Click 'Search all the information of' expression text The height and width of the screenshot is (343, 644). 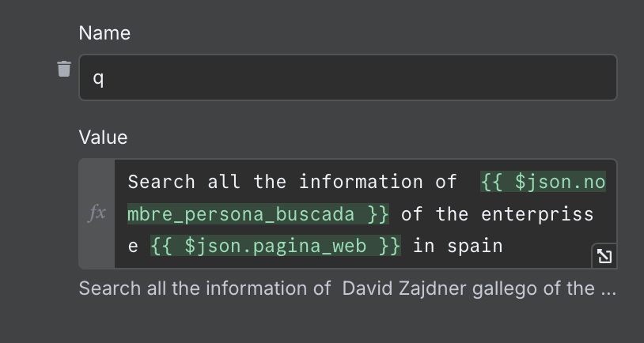coord(292,182)
